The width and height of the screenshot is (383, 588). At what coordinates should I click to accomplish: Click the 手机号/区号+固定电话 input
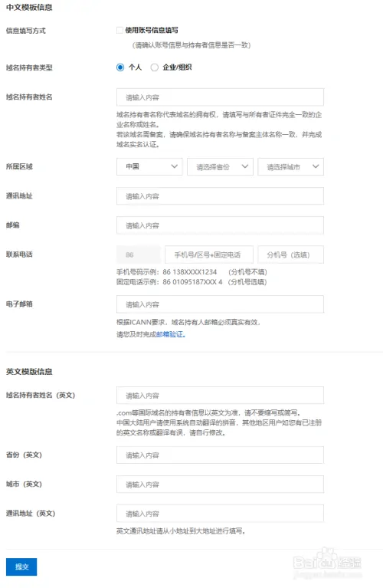[209, 255]
